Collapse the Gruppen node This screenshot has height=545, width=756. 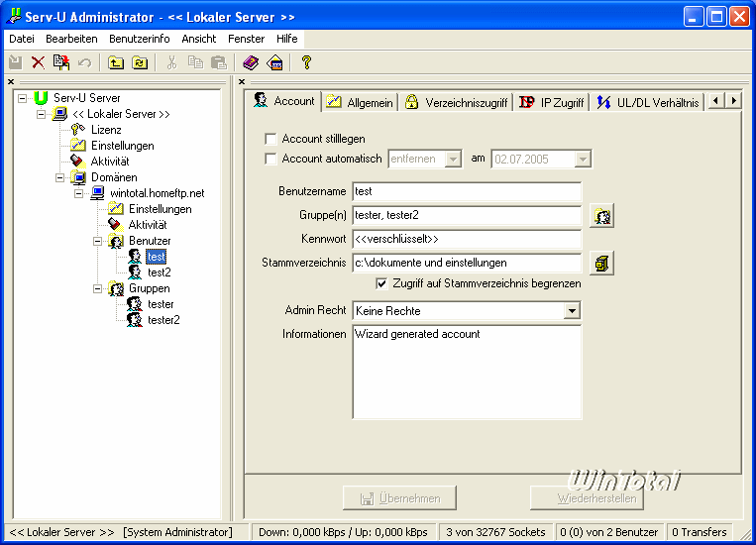click(x=97, y=288)
